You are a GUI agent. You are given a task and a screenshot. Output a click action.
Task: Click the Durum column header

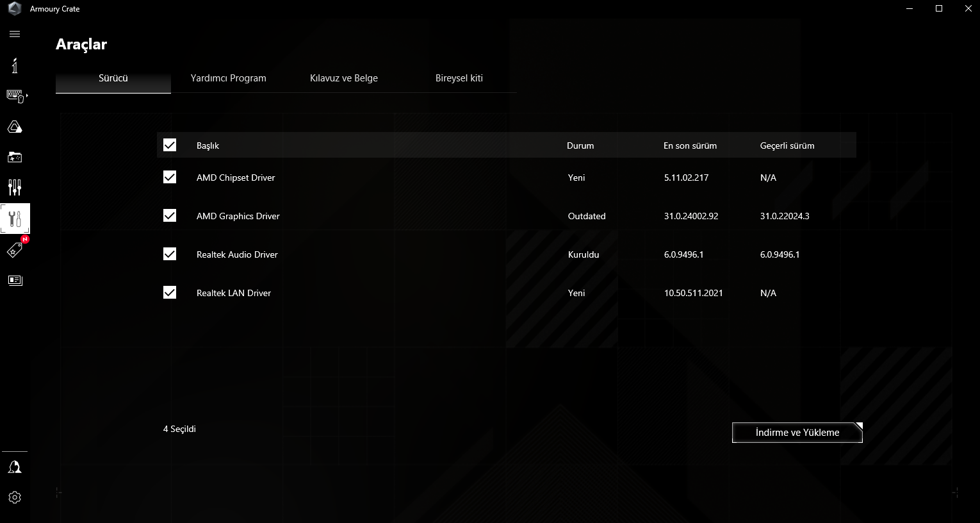580,145
